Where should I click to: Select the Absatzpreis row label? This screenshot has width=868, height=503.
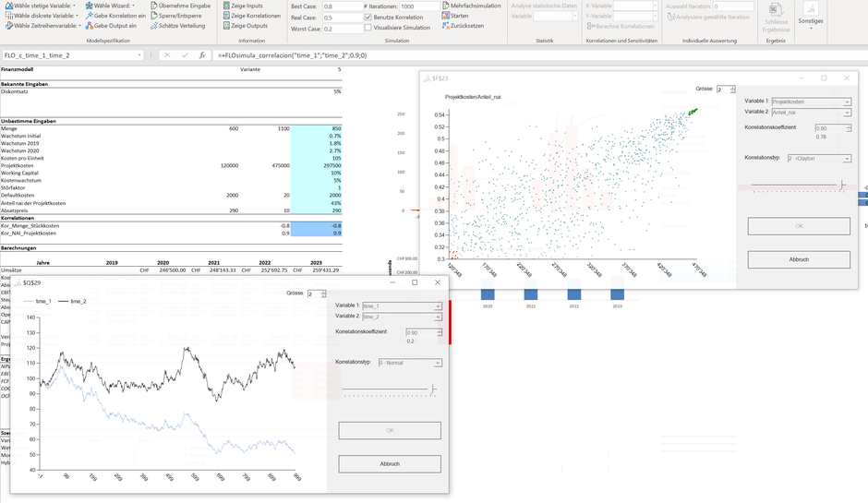tap(15, 210)
